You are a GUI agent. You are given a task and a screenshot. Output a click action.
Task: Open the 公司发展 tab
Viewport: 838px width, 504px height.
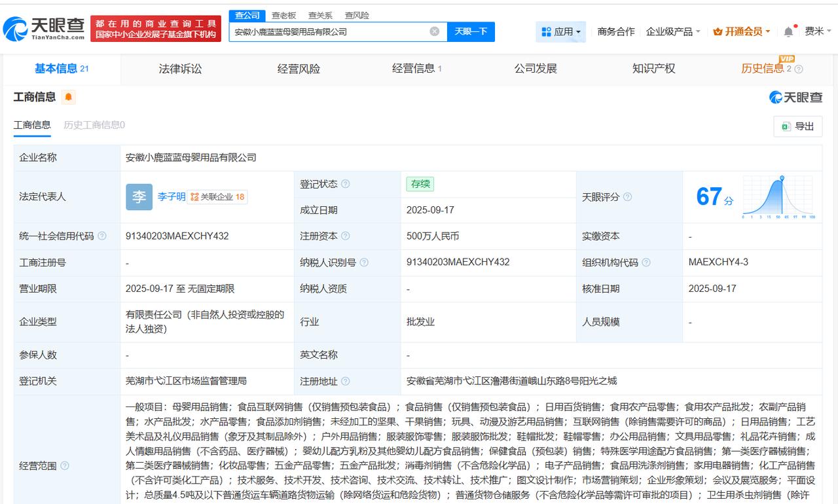coord(536,69)
